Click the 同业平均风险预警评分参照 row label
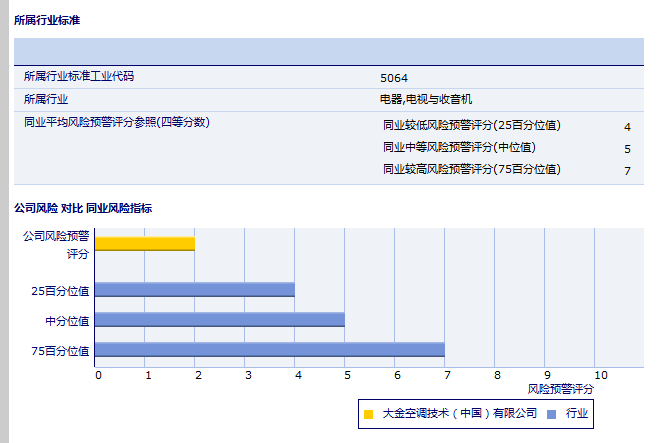The height and width of the screenshot is (443, 669). tap(116, 123)
